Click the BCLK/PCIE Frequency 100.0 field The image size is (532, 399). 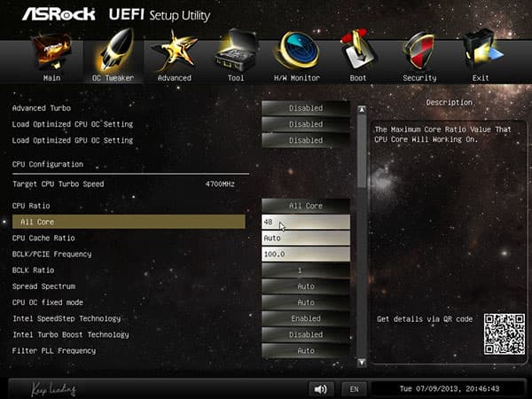(306, 254)
